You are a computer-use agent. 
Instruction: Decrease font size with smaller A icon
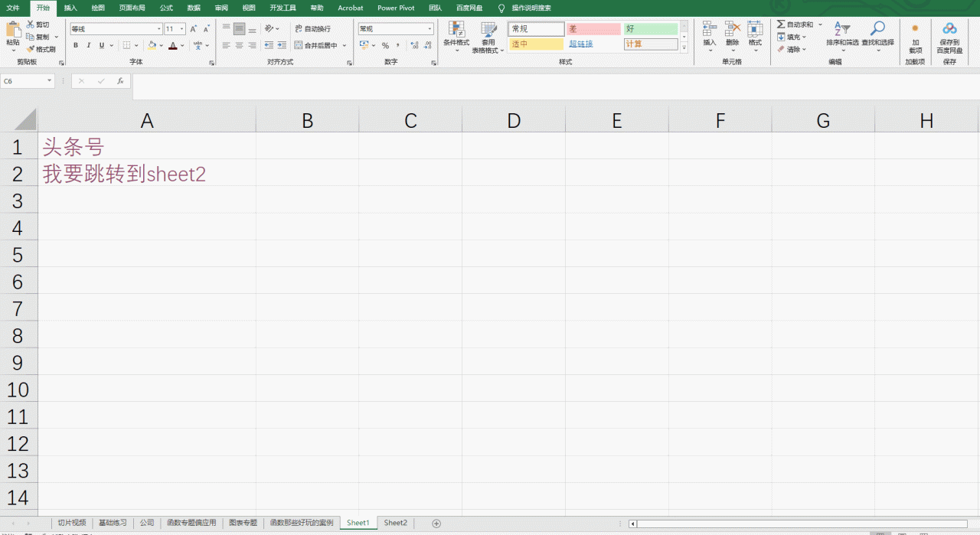207,28
